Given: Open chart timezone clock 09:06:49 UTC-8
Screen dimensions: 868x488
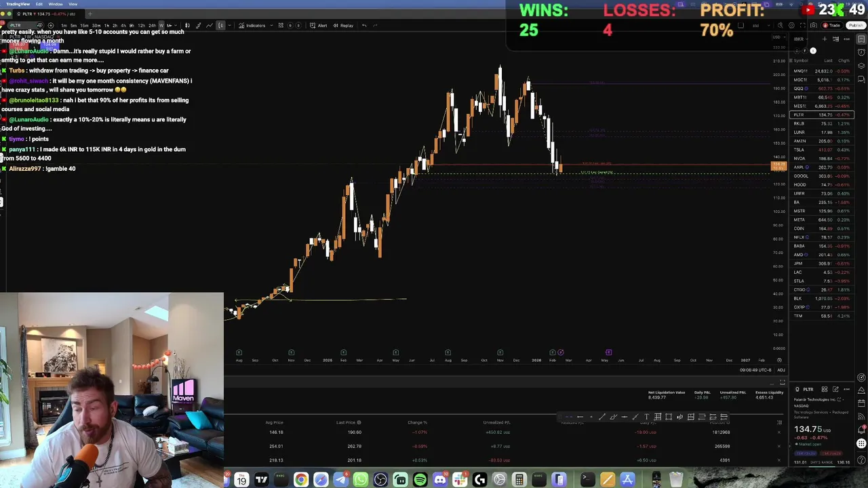Looking at the screenshot, I should pyautogui.click(x=755, y=370).
